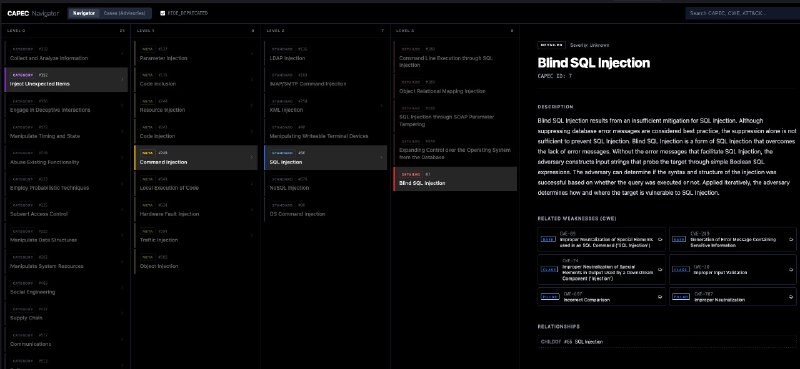Open external link icon on CWE-89 card
Viewport: 800px width, 369px height.
pos(660,239)
